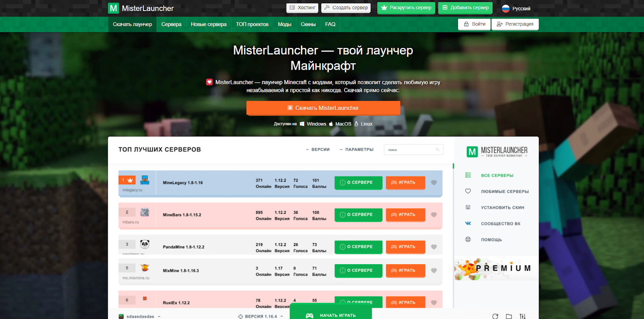Open О СЕРВЕРЕ for MixMine
The image size is (644, 319).
point(358,270)
